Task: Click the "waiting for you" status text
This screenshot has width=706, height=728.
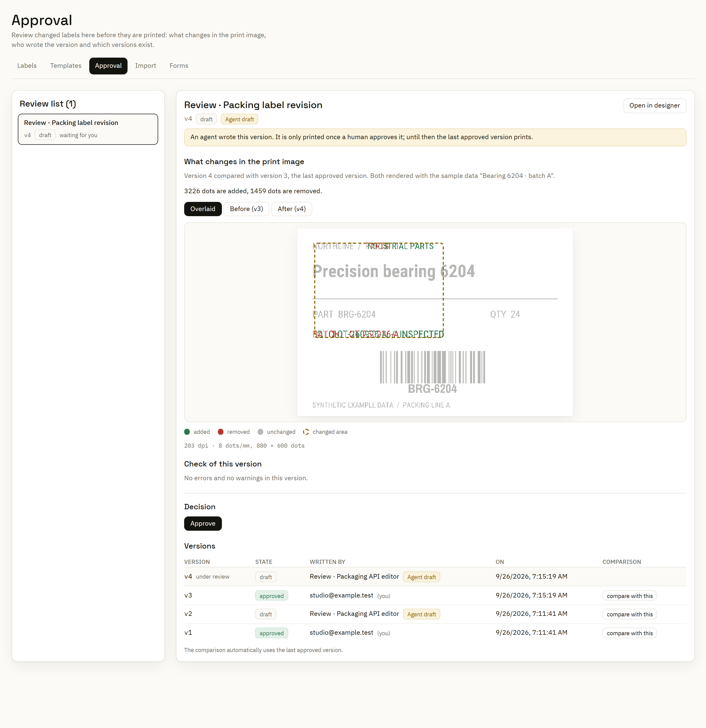Action: tap(78, 135)
